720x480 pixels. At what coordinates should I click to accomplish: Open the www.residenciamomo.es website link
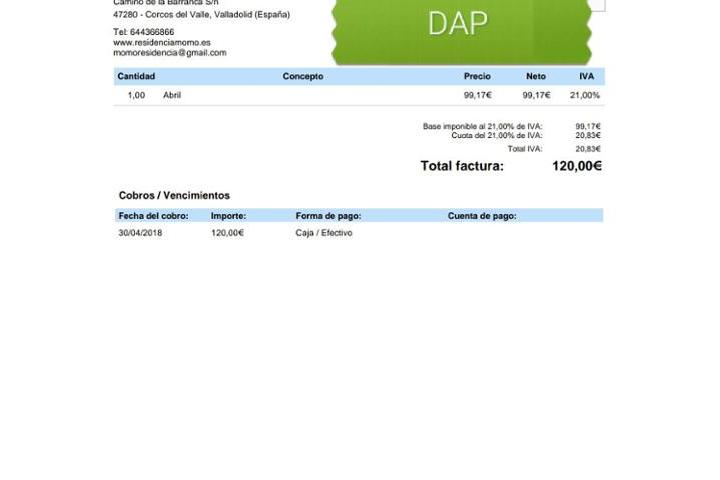(x=161, y=43)
